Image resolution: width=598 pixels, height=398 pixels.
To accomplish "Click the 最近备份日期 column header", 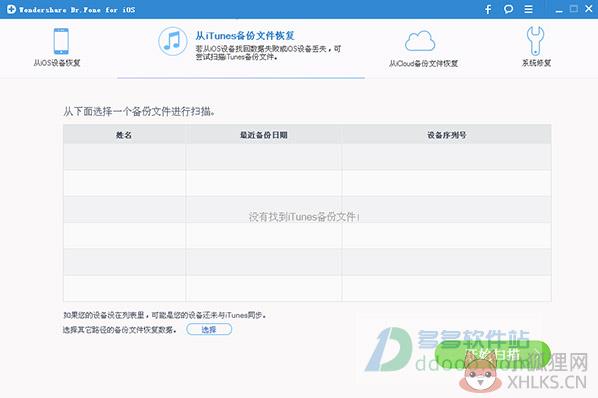I will click(264, 135).
